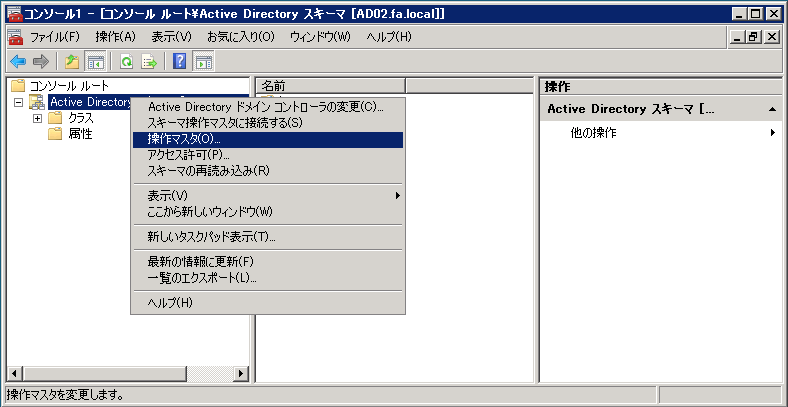Click the Export List toolbar icon
The height and width of the screenshot is (407, 788).
pyautogui.click(x=149, y=61)
